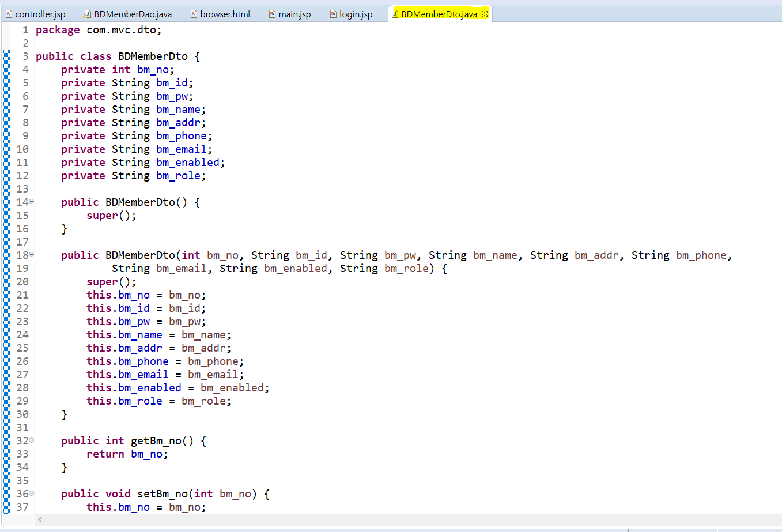
Task: Click the class name BDMemberDto on line 3
Action: click(x=153, y=56)
